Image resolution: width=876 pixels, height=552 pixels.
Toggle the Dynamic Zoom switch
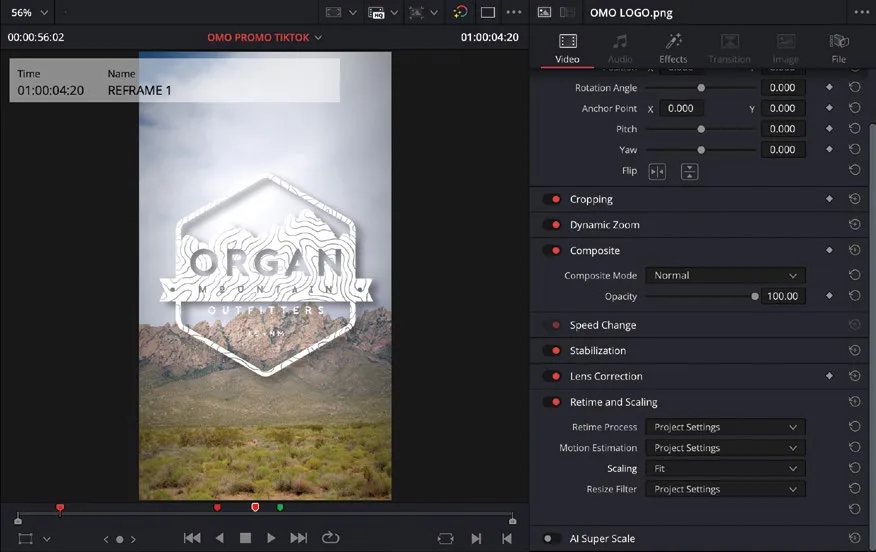tap(552, 225)
